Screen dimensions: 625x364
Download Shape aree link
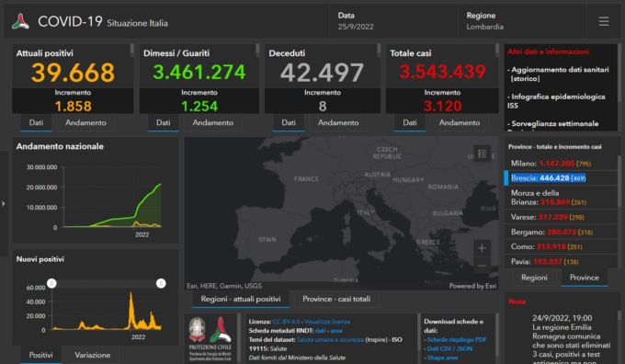click(442, 358)
